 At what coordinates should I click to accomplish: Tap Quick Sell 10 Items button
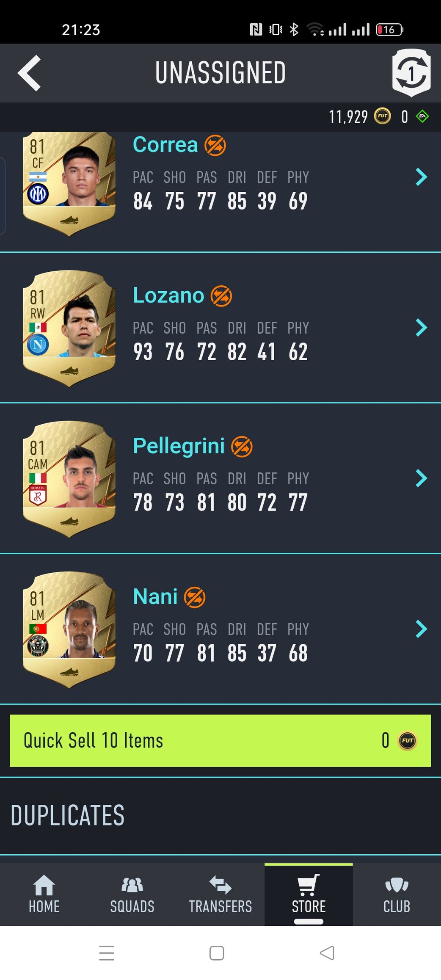coord(220,741)
